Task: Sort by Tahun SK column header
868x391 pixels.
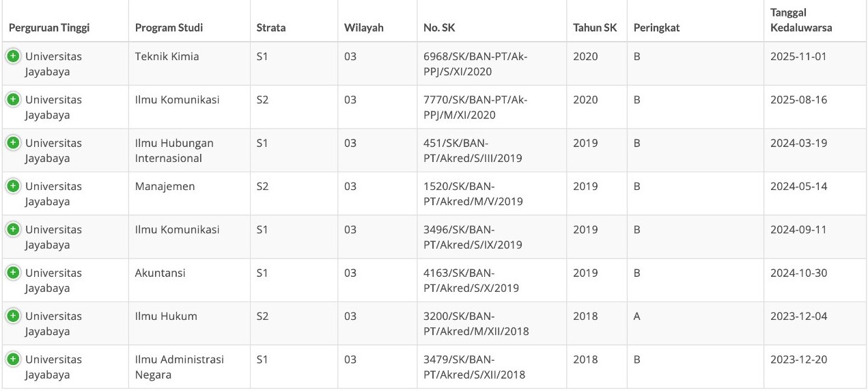Action: [595, 28]
